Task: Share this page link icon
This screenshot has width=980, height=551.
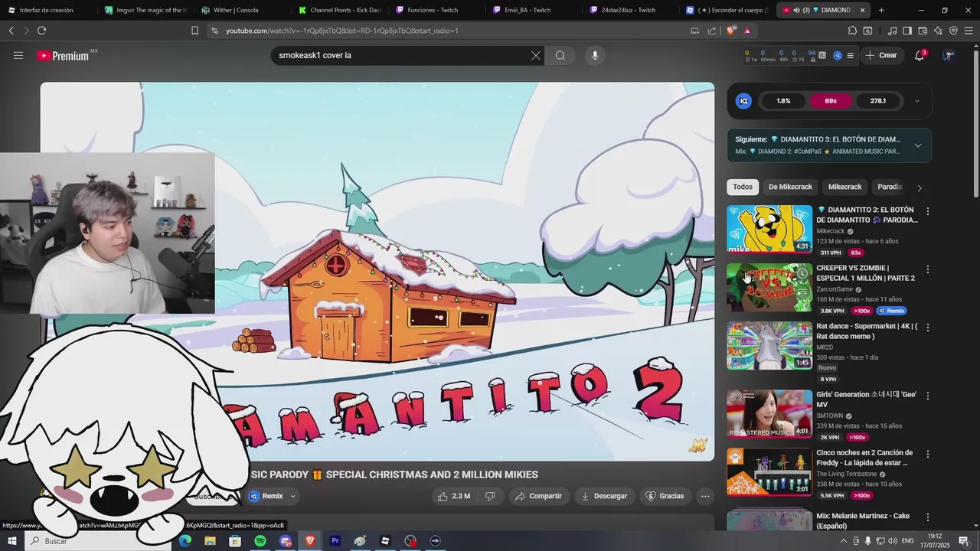Action: pyautogui.click(x=712, y=31)
